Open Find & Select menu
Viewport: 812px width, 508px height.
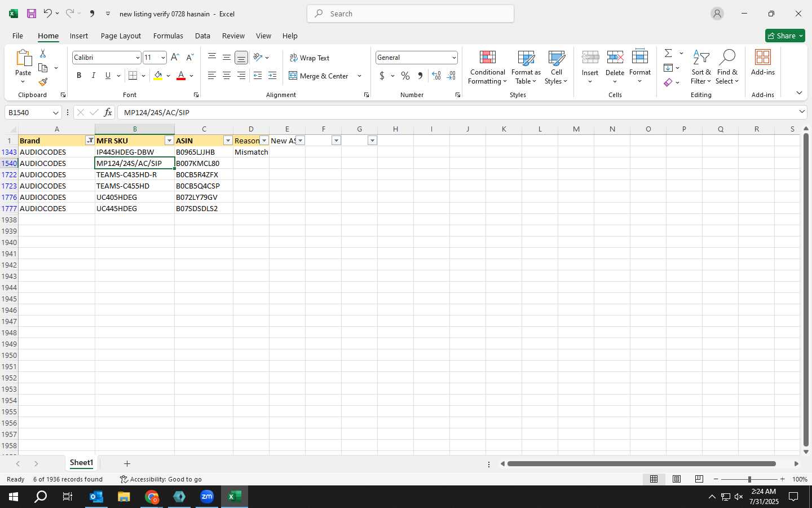tap(727, 67)
